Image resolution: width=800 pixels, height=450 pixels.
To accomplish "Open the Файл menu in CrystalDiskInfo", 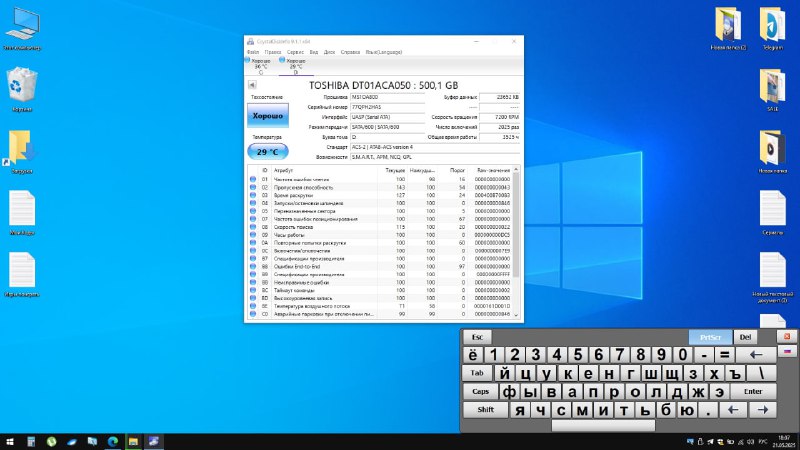I will [x=253, y=52].
